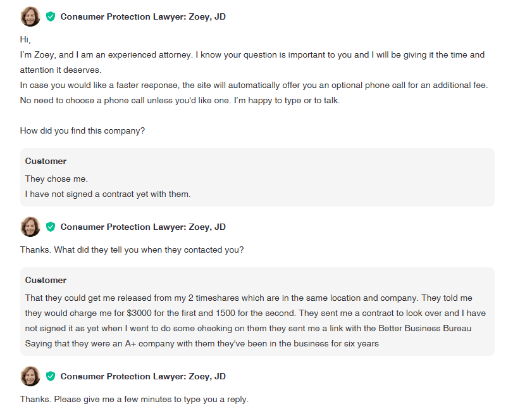The image size is (532, 411).
Task: Click Zoey's avatar above the greeting message
Action: [30, 16]
